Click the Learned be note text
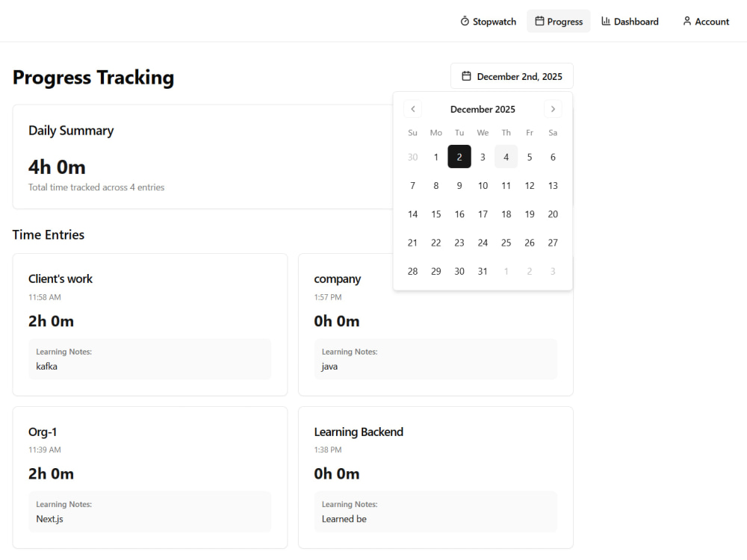 [x=344, y=519]
